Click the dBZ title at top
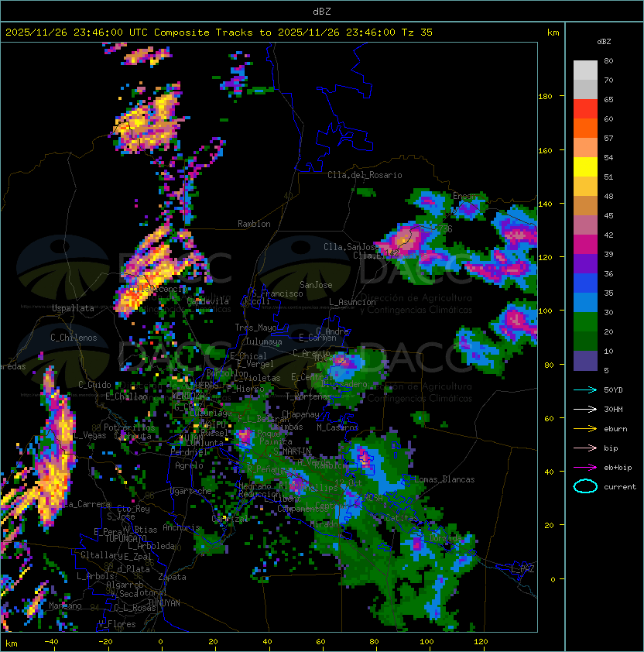This screenshot has height=652, width=644. tap(322, 12)
